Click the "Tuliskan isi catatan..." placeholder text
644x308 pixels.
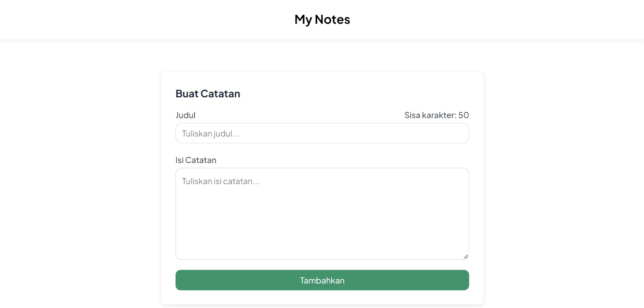click(220, 181)
